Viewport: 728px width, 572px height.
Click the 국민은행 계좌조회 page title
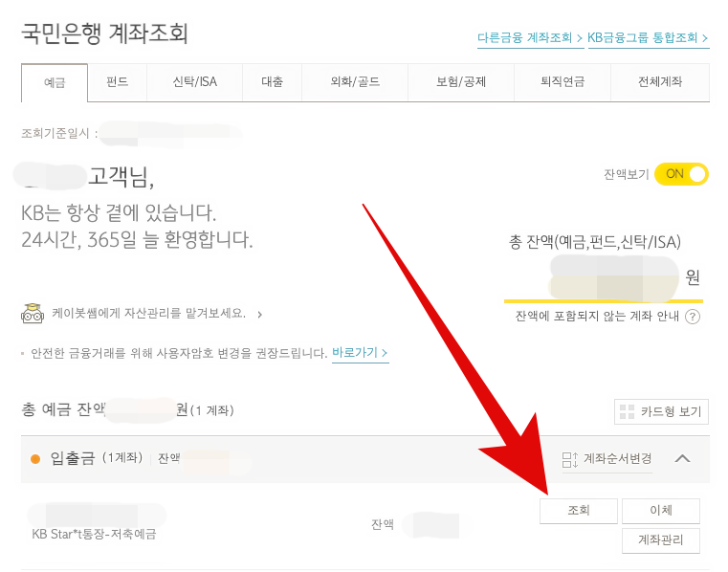(x=104, y=33)
